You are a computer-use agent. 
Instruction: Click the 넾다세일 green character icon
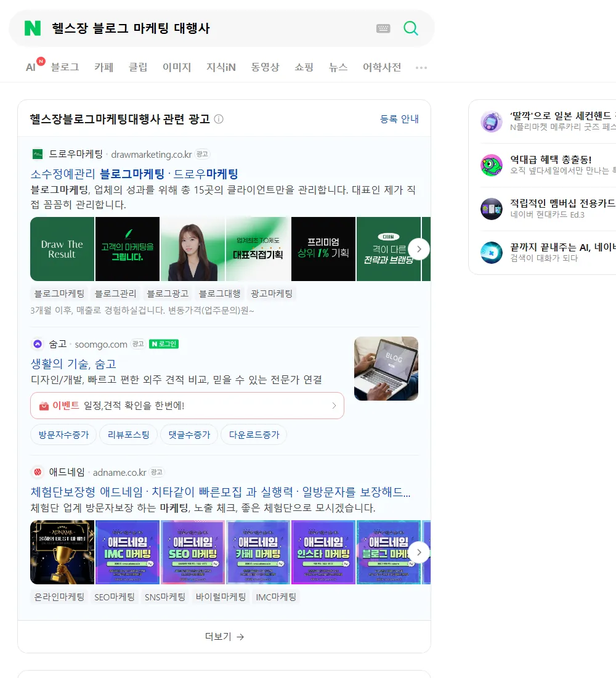[x=492, y=165]
